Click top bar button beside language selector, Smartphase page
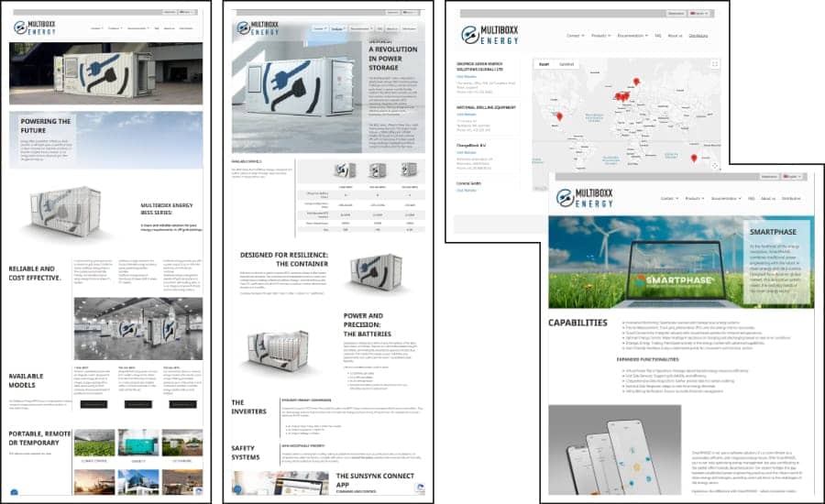The width and height of the screenshot is (825, 504). [x=769, y=177]
